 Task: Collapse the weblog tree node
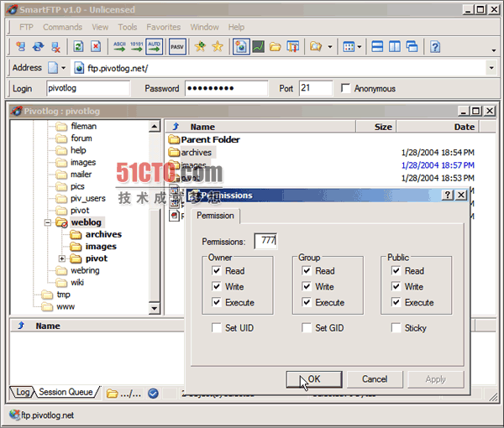[x=48, y=222]
